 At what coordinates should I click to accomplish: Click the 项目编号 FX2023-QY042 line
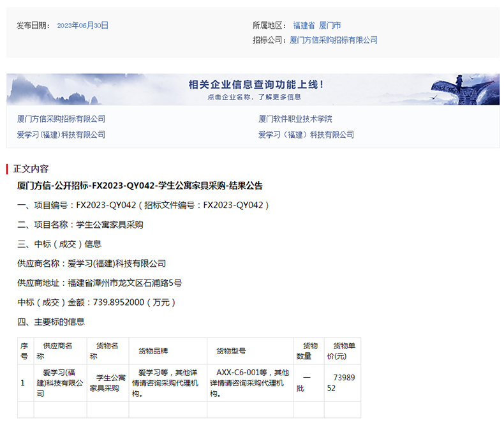143,205
